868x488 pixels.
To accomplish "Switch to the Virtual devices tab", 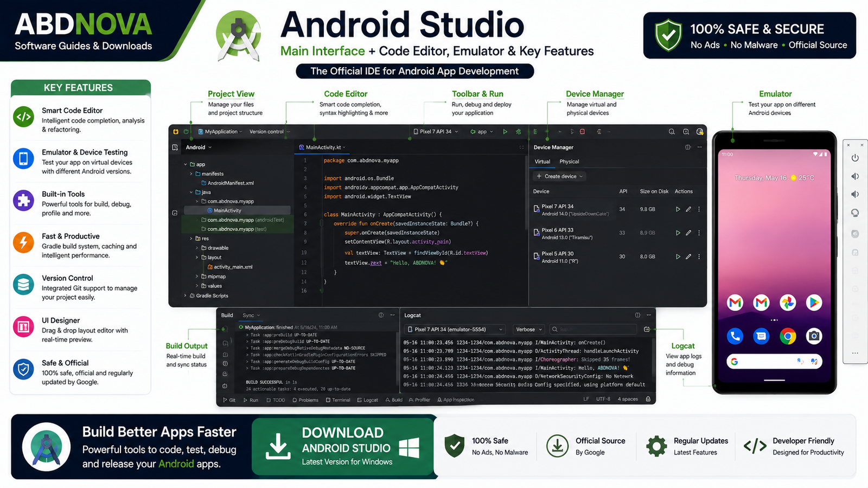I will click(542, 162).
